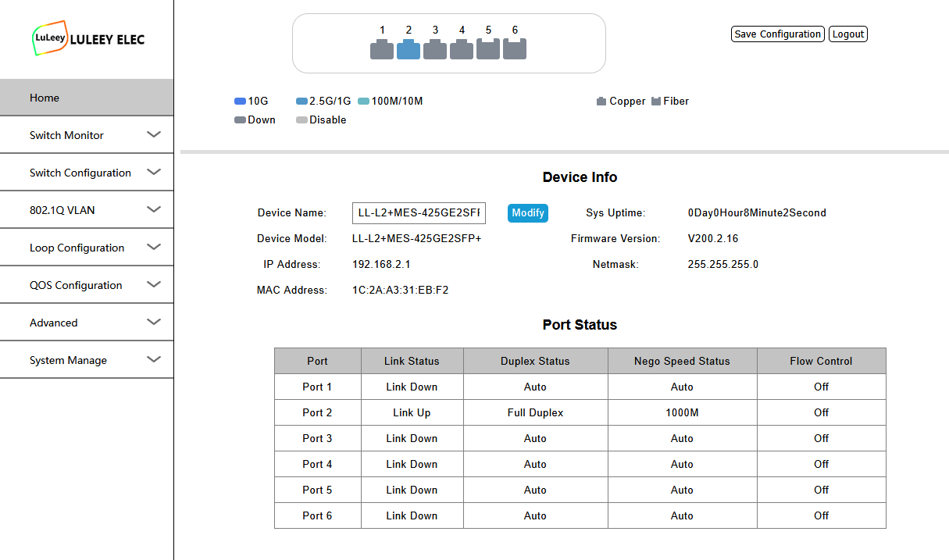Click Link Up status cell

pos(412,412)
